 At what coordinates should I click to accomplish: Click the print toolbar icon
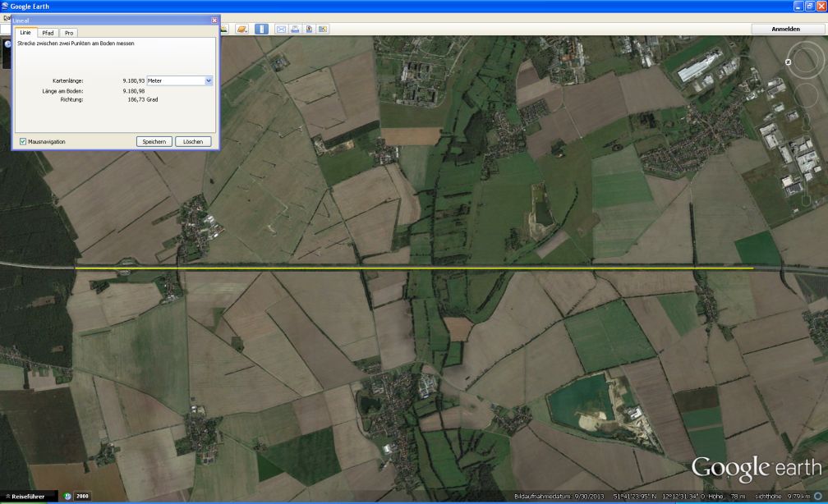click(295, 29)
